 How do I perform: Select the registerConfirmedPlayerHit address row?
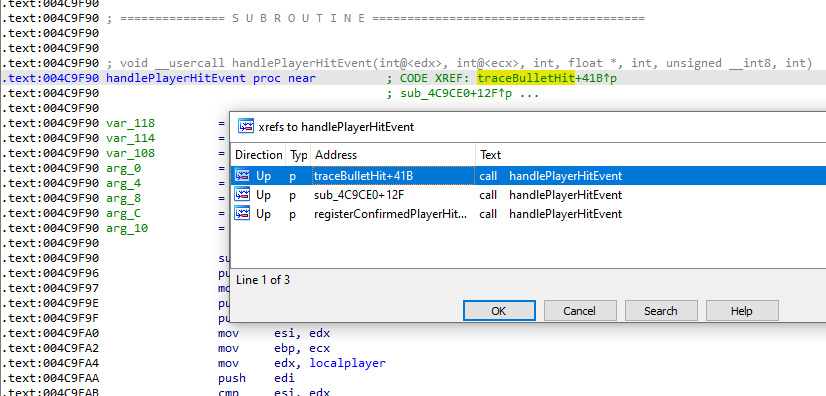click(x=528, y=214)
